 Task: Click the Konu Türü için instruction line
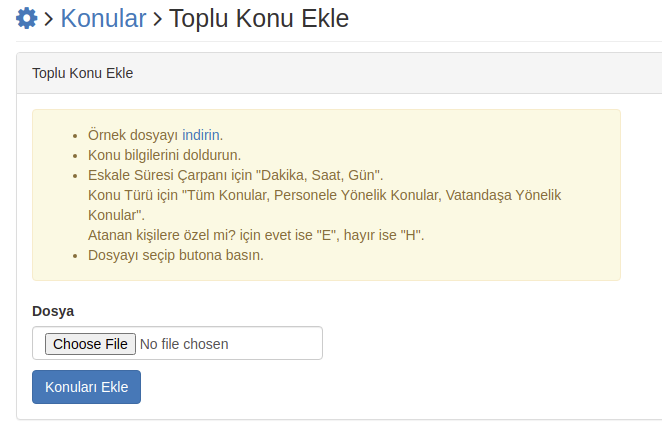324,195
